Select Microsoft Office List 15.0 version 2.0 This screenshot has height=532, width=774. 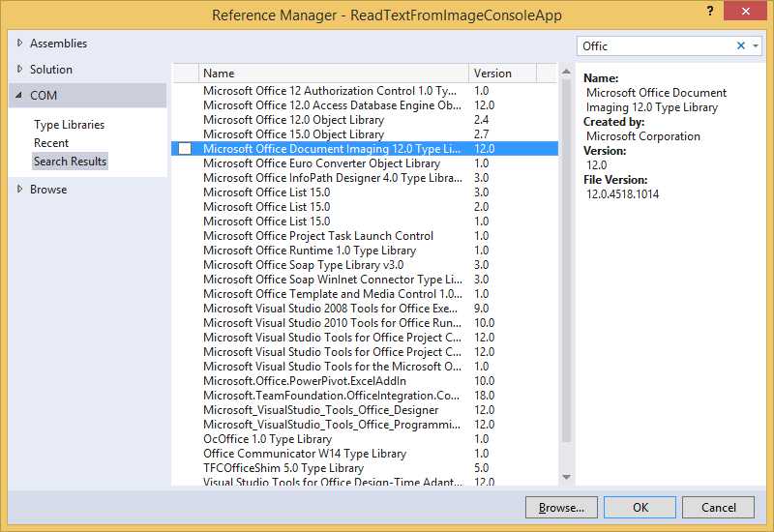(x=365, y=207)
